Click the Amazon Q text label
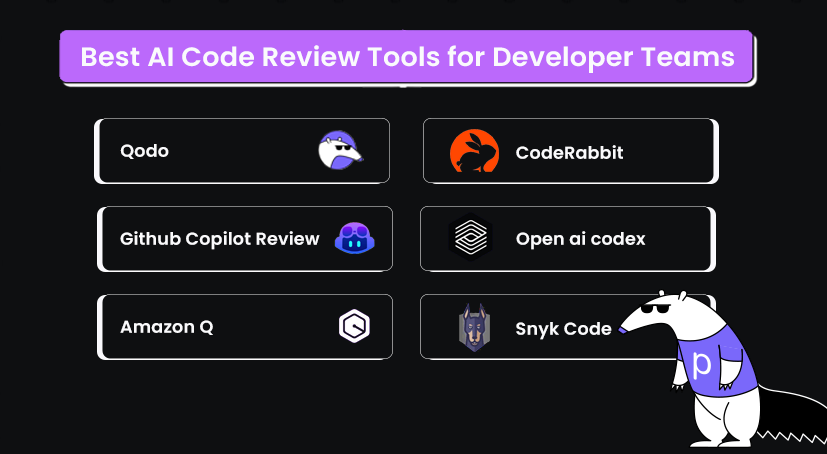827x454 pixels. [x=167, y=327]
